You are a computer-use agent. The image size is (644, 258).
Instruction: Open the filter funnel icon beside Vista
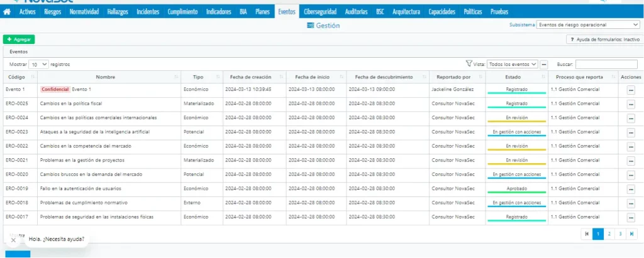pos(469,63)
